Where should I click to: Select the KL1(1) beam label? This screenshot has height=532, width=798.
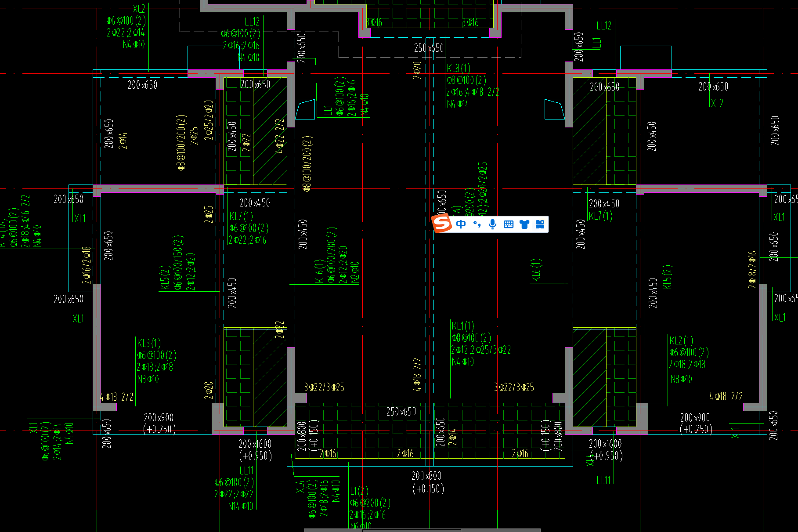[463, 326]
